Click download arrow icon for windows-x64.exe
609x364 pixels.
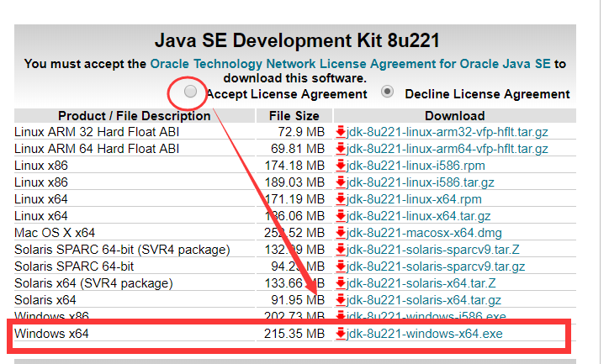pos(341,334)
